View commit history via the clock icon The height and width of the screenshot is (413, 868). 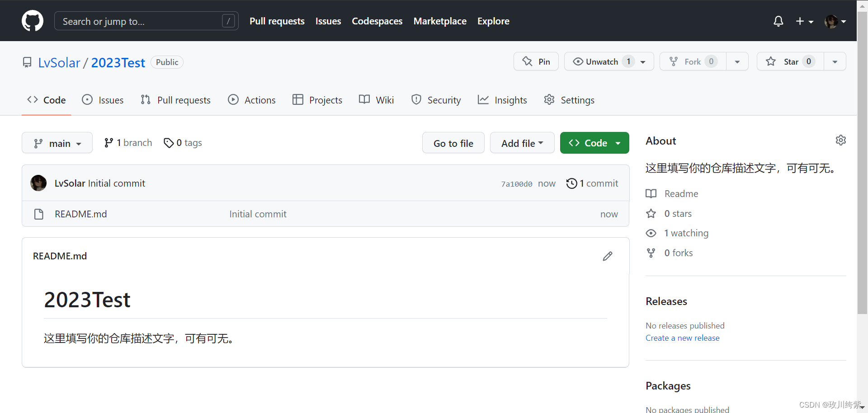(x=571, y=183)
